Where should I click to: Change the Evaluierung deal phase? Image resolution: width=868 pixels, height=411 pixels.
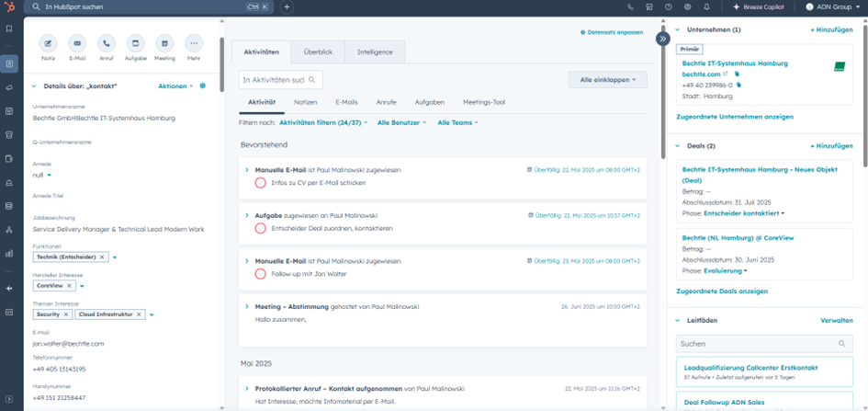point(726,271)
